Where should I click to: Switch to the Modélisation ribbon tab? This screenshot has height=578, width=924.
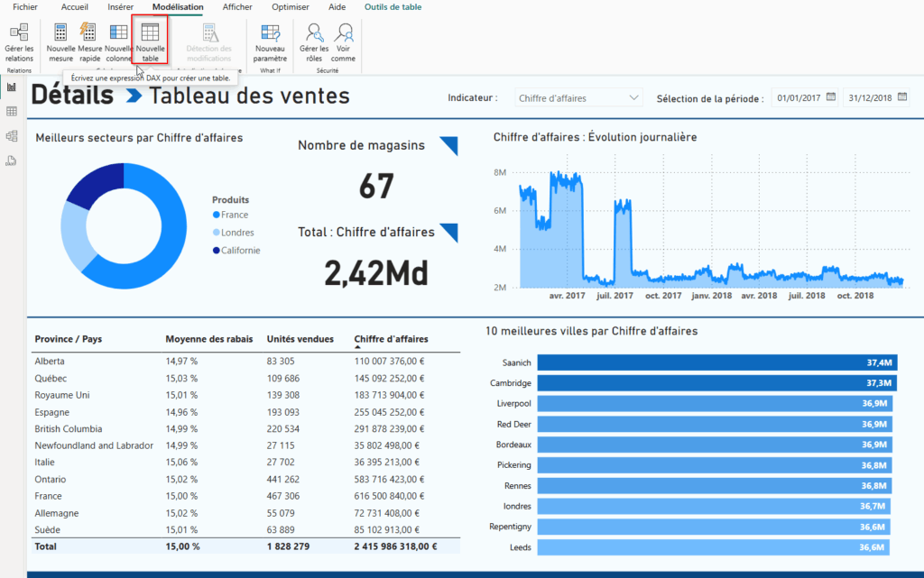177,6
